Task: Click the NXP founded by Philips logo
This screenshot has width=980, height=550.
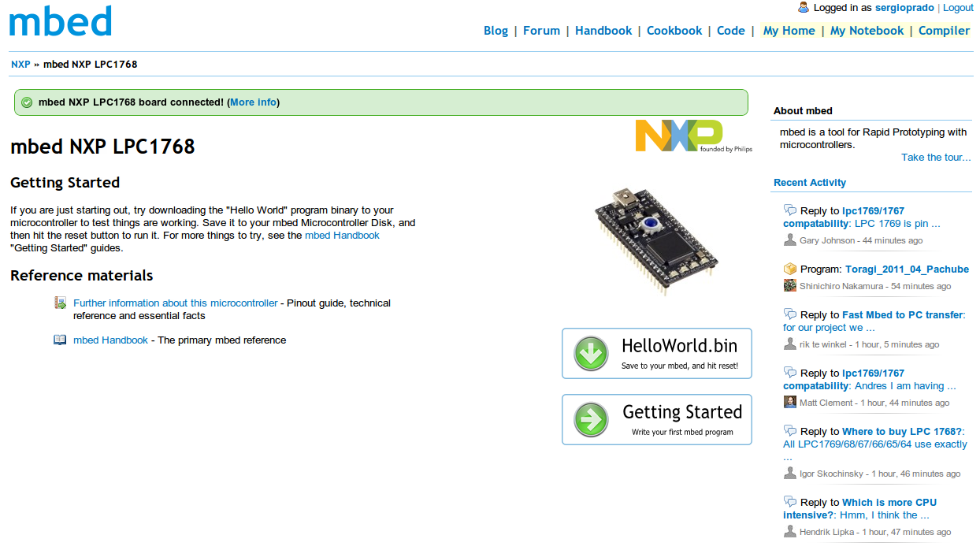Action: coord(693,136)
